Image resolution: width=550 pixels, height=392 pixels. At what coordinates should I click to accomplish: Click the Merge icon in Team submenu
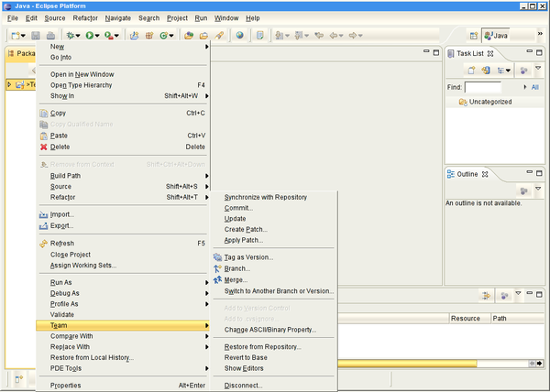217,280
